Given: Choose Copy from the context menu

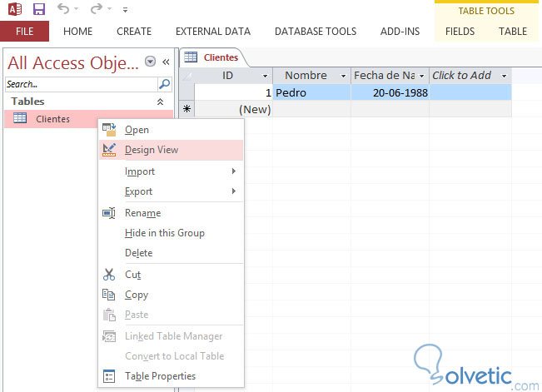Looking at the screenshot, I should 172,295.
